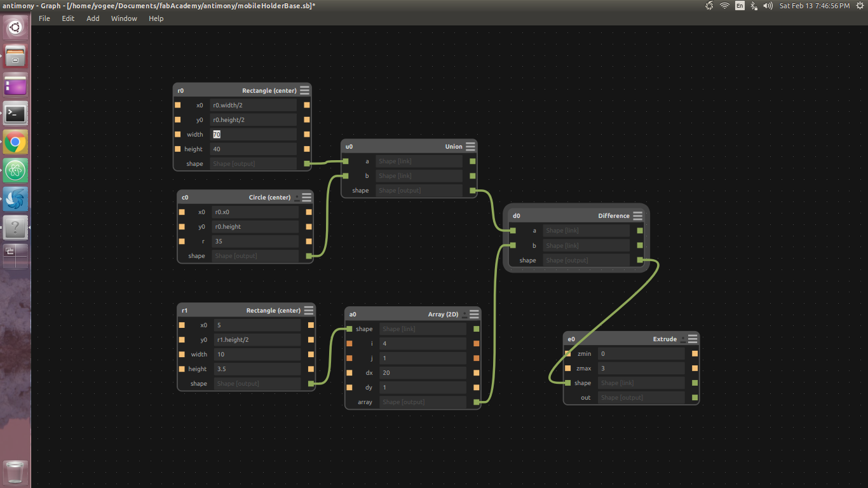868x488 pixels.
Task: Open the r0 Rectangle node's hamburger menu
Action: [304, 90]
